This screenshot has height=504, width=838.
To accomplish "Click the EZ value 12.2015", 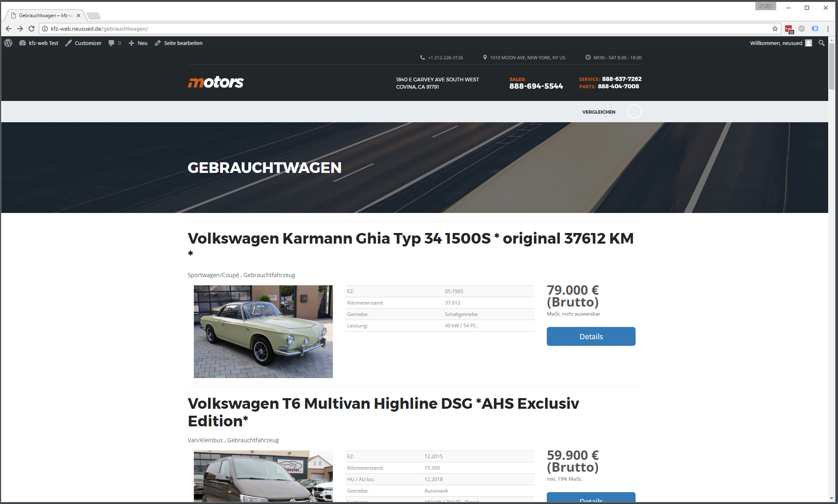I will tap(434, 457).
